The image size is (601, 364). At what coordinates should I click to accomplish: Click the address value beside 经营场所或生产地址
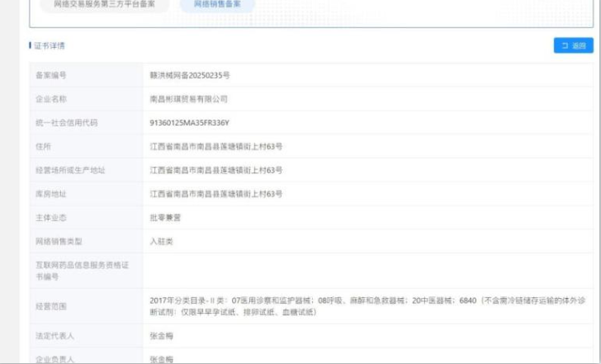click(x=216, y=170)
